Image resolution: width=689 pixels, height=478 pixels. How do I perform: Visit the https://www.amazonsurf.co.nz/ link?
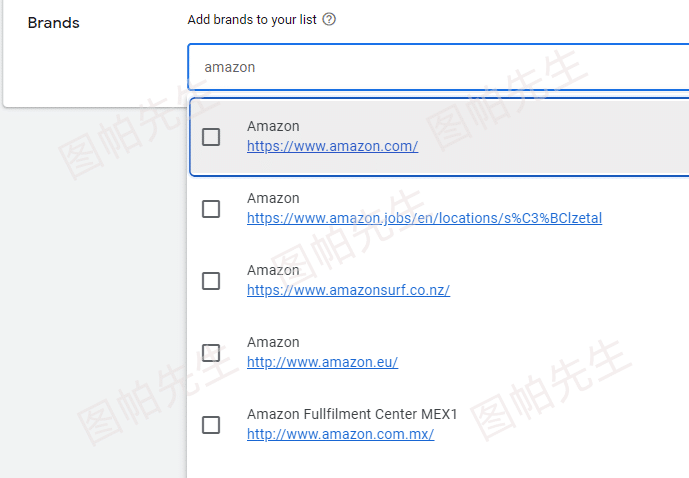point(348,290)
